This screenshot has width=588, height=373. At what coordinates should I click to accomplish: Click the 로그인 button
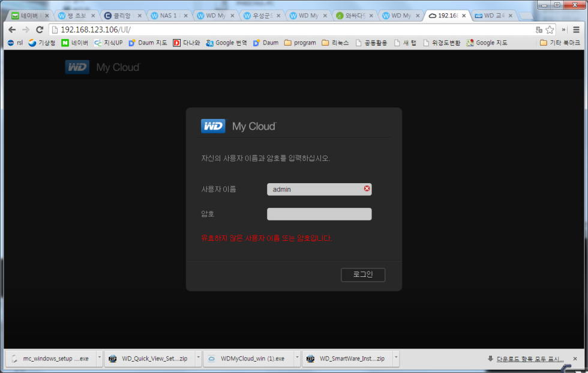pyautogui.click(x=363, y=274)
